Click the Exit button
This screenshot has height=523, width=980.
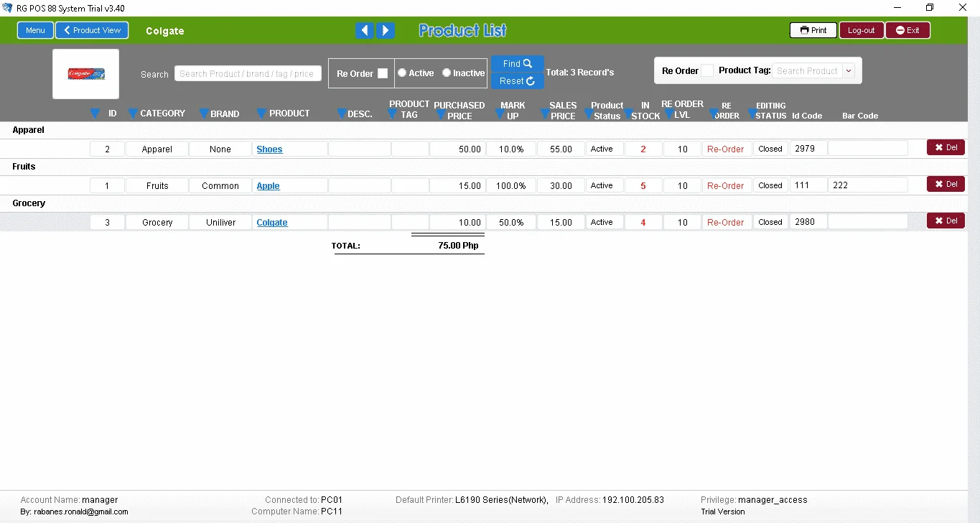(x=907, y=30)
